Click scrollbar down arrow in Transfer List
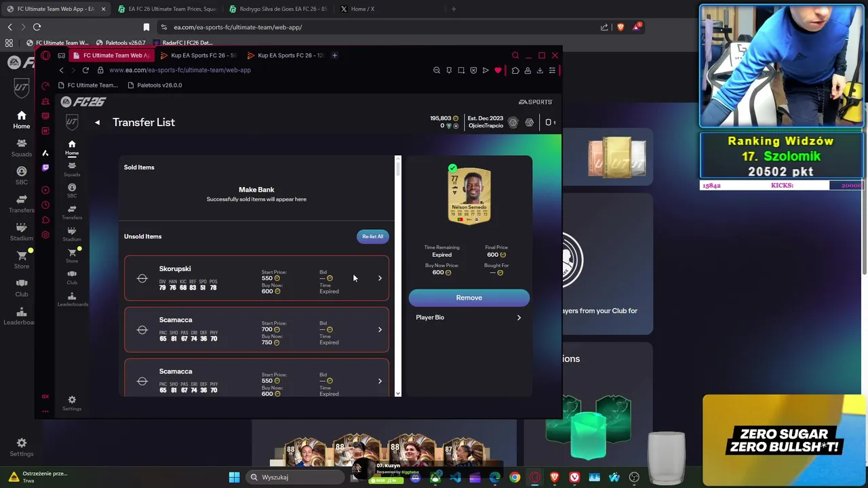 [x=397, y=393]
